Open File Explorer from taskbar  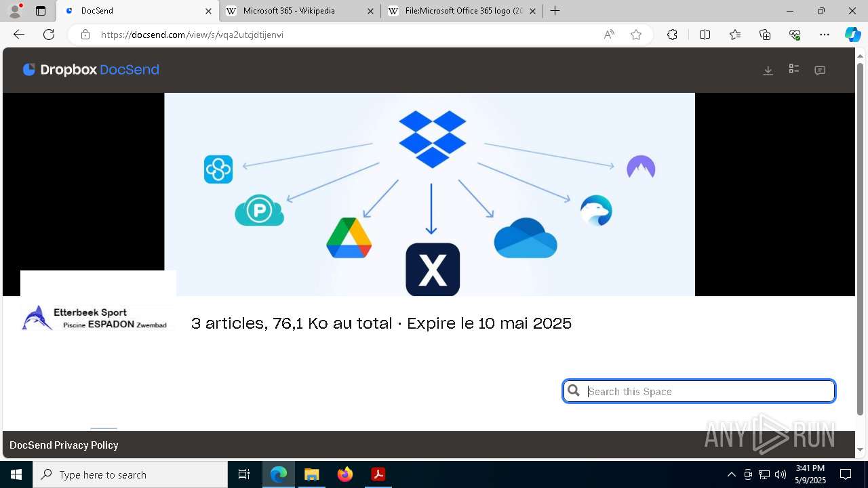tap(311, 474)
